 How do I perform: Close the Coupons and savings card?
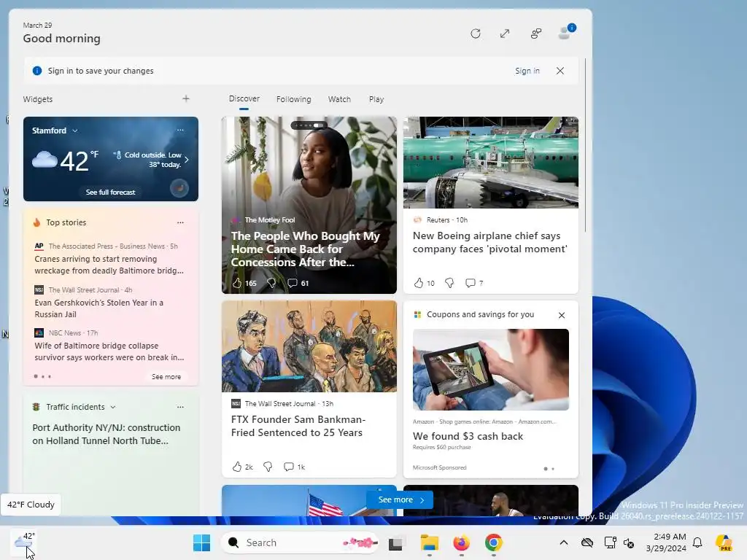(x=562, y=315)
